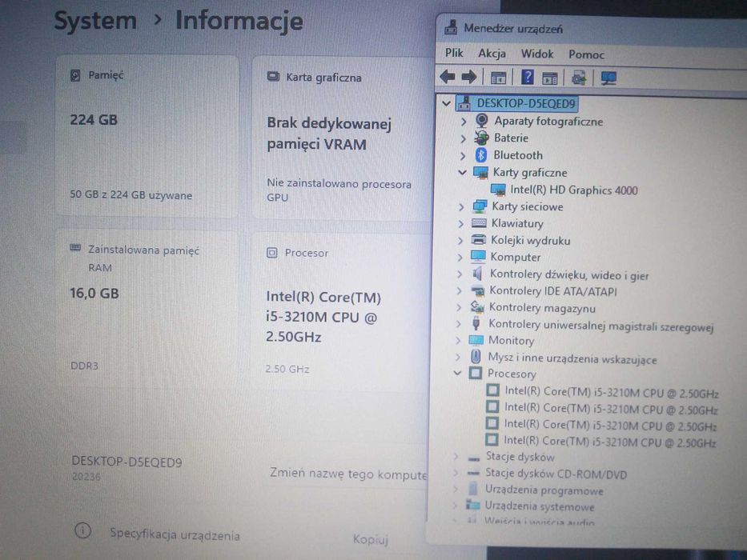Click the Specyfikacja urządzenia heading
The height and width of the screenshot is (560, 747).
175,534
